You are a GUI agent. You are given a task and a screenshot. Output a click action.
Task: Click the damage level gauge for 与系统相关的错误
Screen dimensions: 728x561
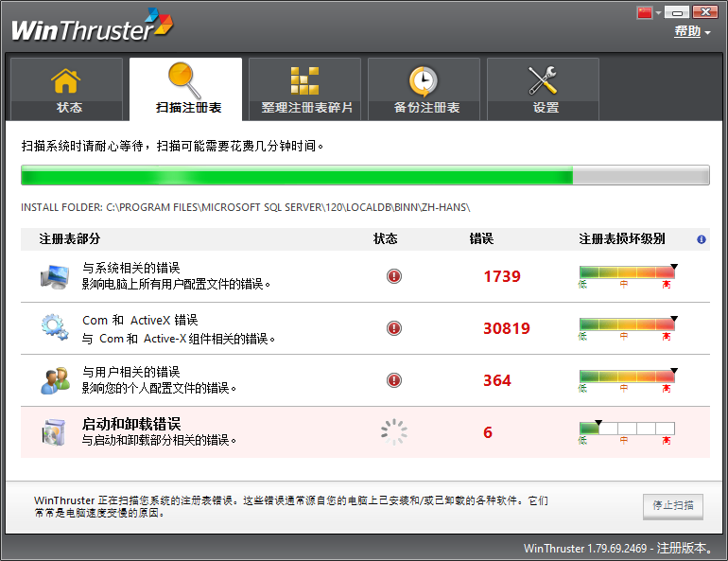[627, 272]
